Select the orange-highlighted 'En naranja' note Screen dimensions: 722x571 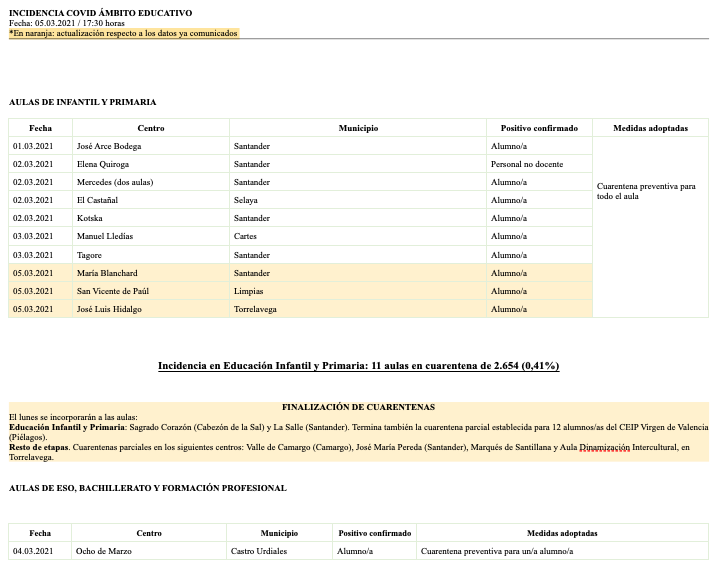tap(124, 33)
